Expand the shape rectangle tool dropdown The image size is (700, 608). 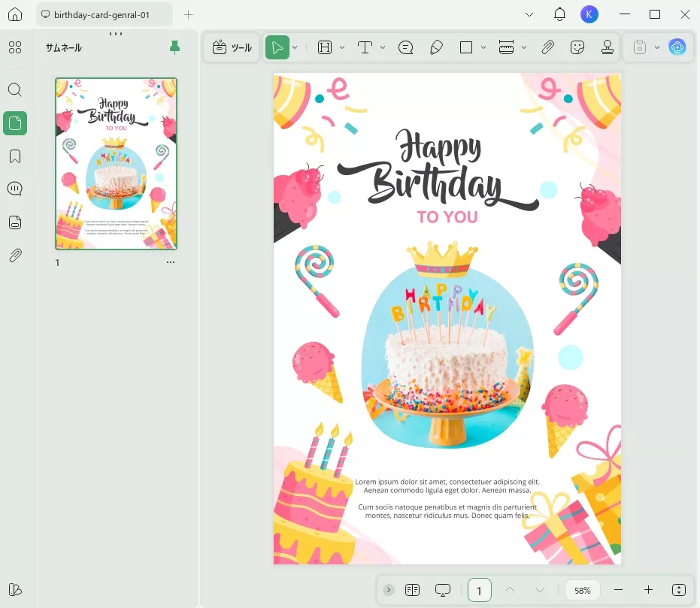click(x=483, y=47)
